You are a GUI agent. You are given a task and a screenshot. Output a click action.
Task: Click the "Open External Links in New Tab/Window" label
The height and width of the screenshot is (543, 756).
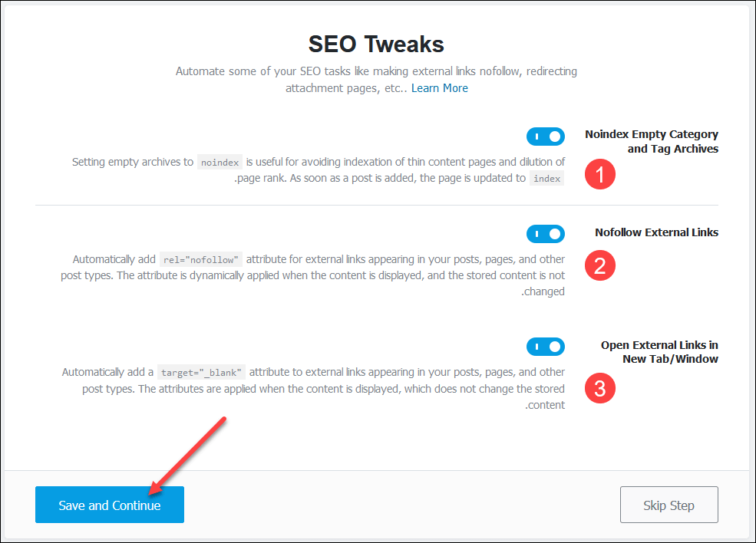tap(659, 352)
